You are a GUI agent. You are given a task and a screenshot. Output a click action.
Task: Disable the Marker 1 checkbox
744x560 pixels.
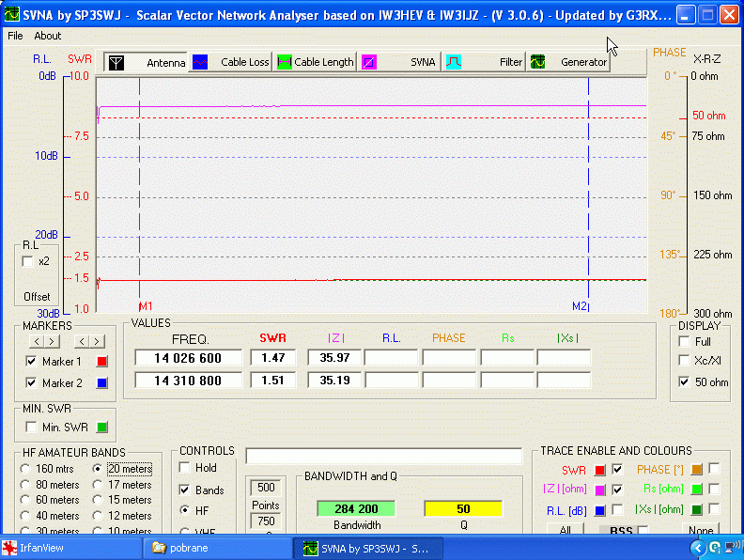pyautogui.click(x=31, y=362)
